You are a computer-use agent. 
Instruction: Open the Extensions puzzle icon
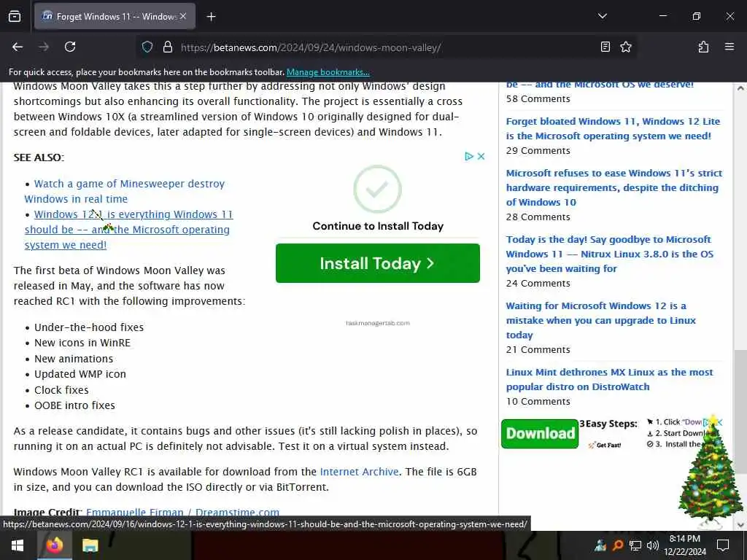click(x=703, y=47)
